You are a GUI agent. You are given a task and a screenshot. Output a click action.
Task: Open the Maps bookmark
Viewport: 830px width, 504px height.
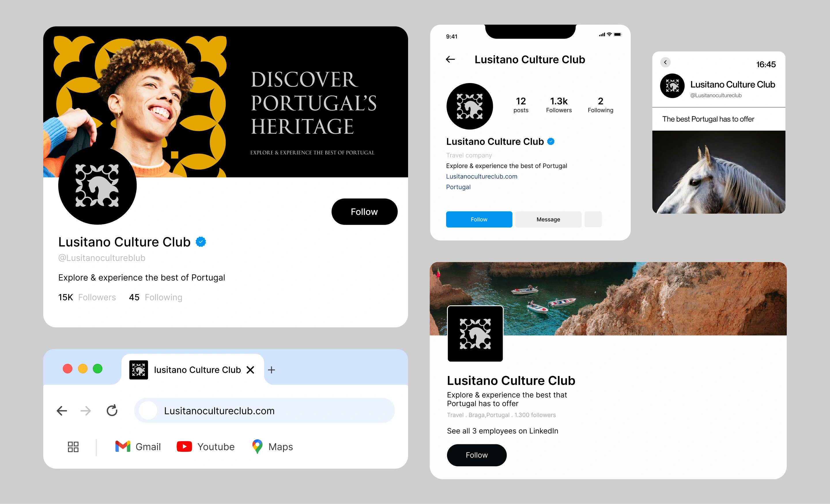[x=272, y=446]
